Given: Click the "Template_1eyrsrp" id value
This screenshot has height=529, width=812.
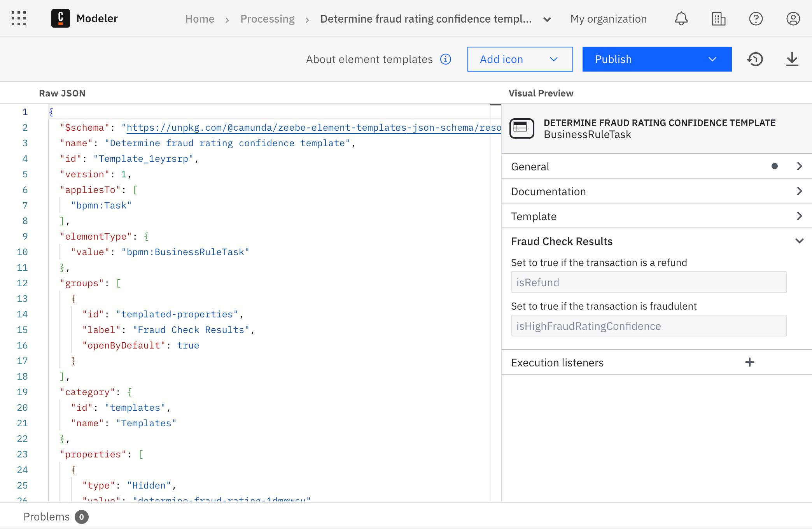Looking at the screenshot, I should pos(143,159).
